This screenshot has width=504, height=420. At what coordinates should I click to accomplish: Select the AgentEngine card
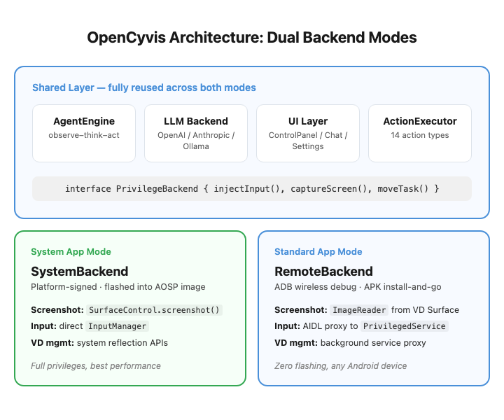tap(84, 134)
